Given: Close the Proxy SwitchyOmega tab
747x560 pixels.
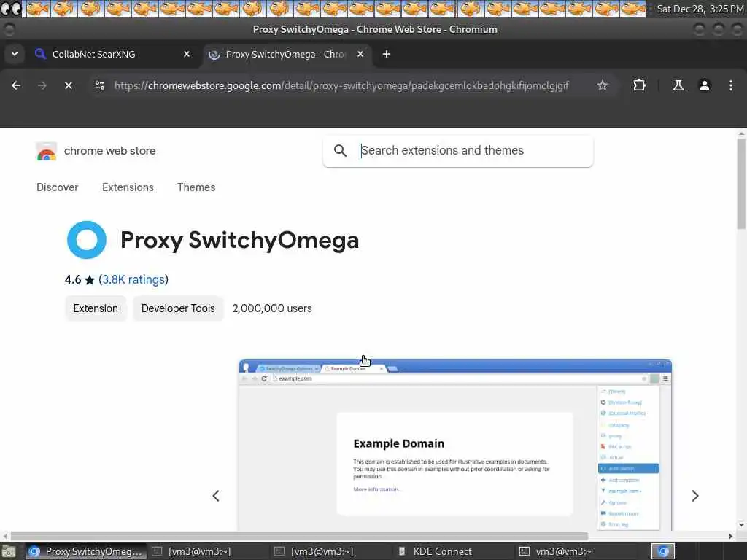Looking at the screenshot, I should [x=360, y=54].
